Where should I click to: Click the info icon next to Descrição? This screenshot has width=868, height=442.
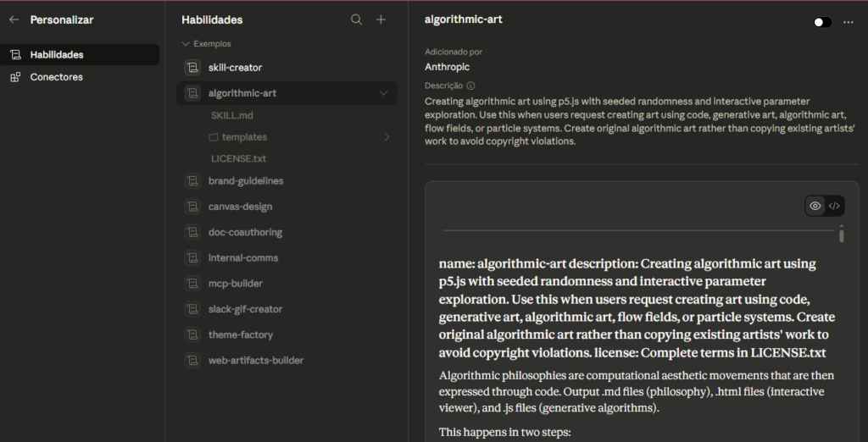click(x=470, y=86)
